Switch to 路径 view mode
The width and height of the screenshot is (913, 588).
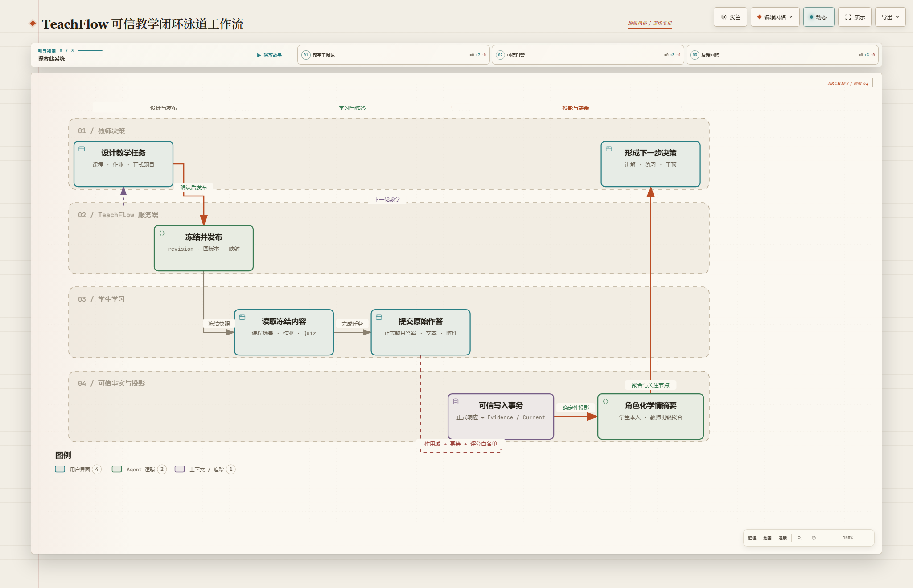752,538
